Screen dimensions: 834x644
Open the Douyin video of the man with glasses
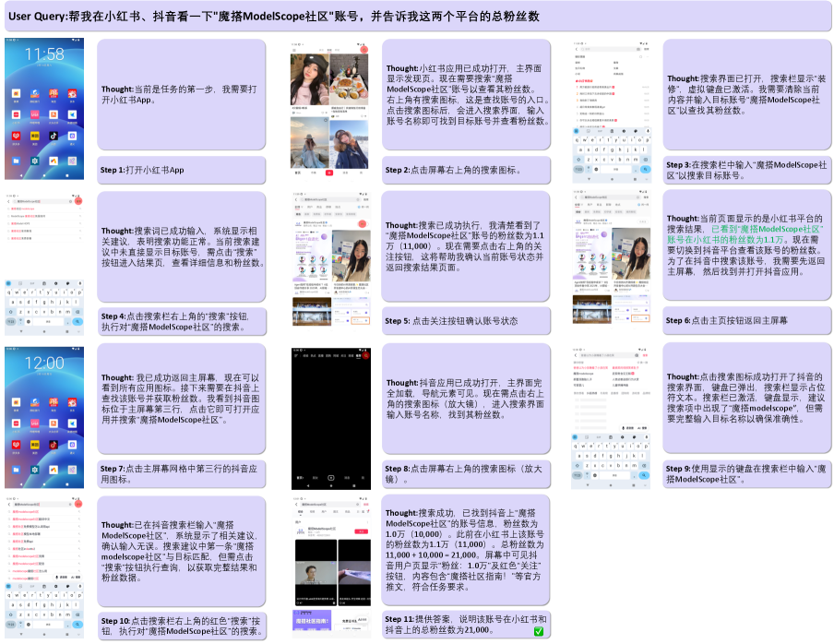(x=316, y=573)
